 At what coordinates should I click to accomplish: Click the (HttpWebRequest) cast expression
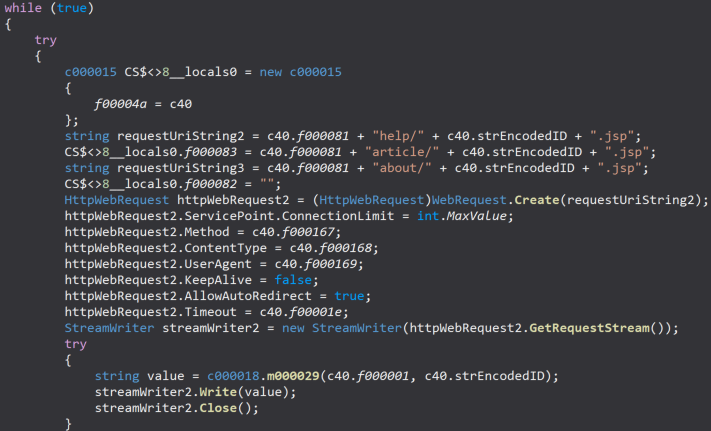[x=371, y=200]
